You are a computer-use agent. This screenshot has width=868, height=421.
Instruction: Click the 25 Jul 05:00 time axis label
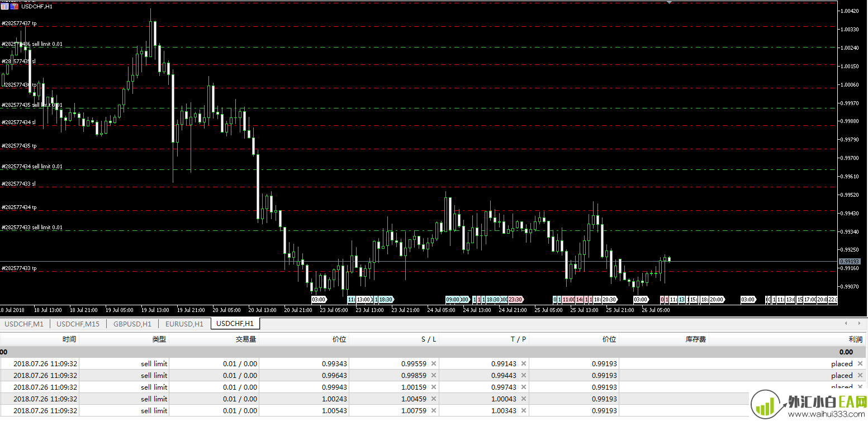coord(548,310)
